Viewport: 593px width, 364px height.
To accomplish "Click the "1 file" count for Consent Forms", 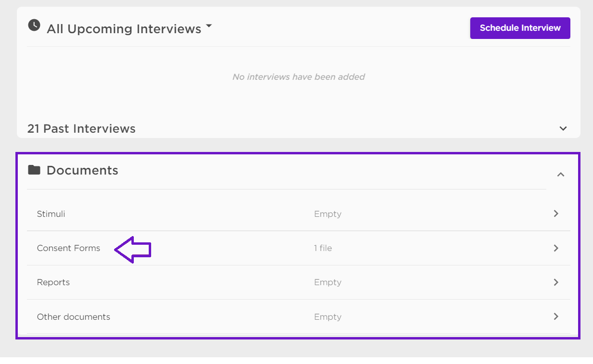I will (323, 248).
